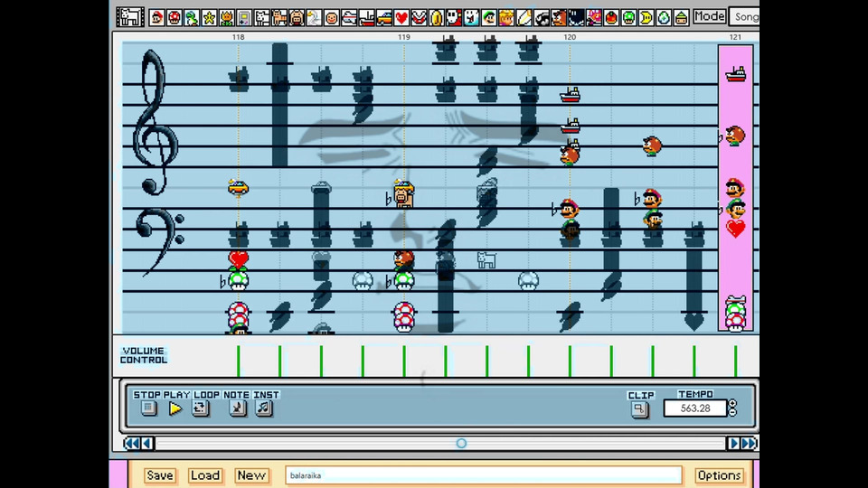Select the Swan instrument icon
868x488 pixels.
314,18
